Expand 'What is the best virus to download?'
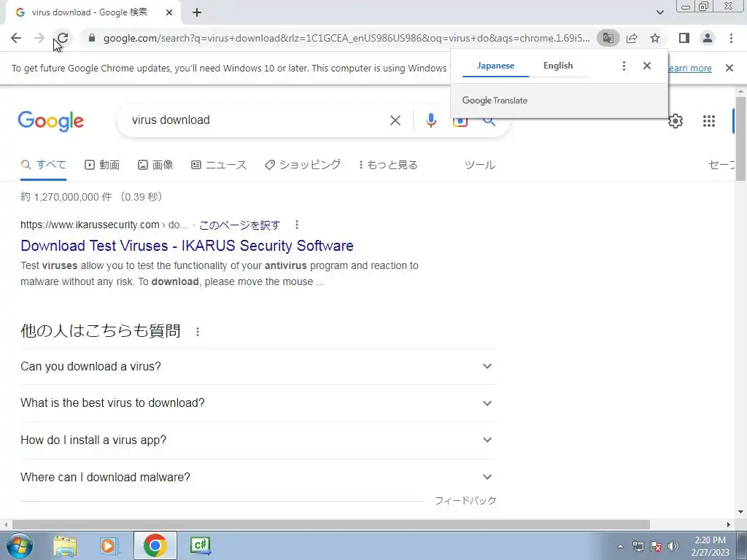 pos(258,402)
